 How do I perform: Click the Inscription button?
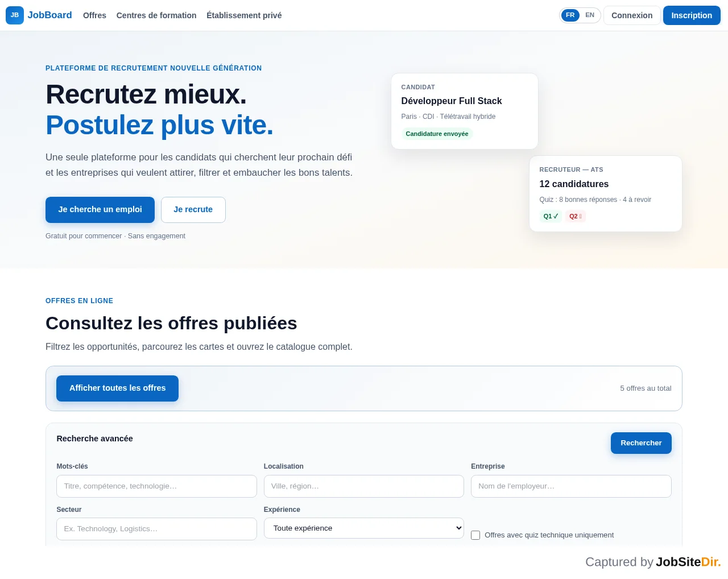click(x=692, y=15)
